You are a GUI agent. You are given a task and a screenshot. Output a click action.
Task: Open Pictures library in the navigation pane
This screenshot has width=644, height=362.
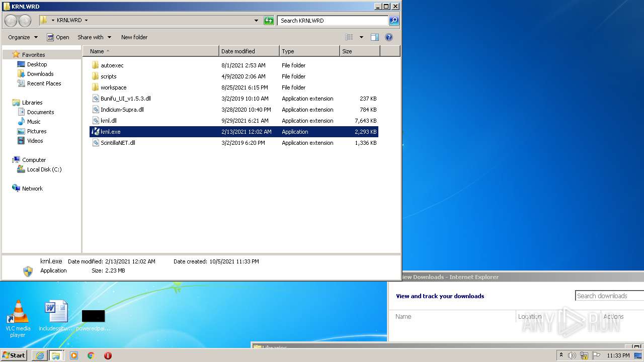tap(37, 131)
